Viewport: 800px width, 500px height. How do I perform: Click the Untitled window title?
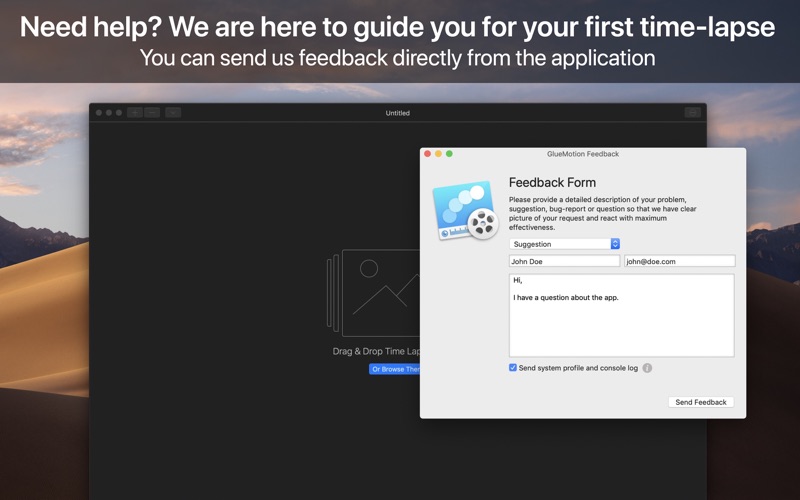click(397, 113)
